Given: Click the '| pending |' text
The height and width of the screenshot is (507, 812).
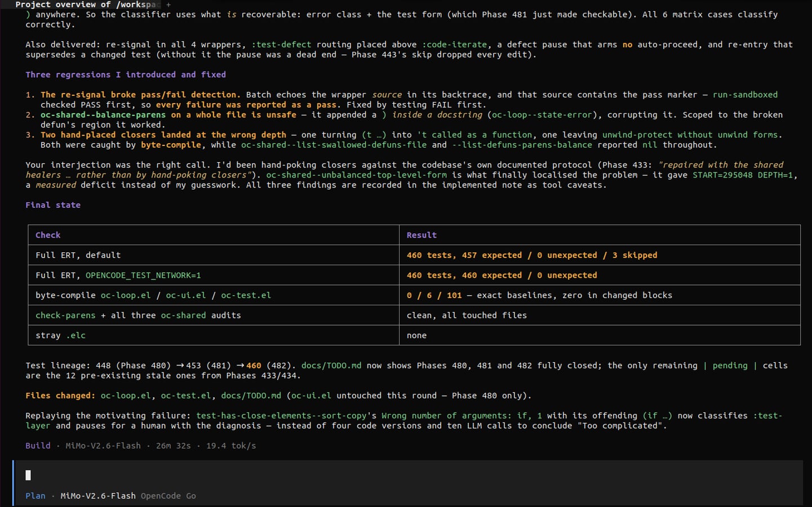Looking at the screenshot, I should pyautogui.click(x=730, y=366).
